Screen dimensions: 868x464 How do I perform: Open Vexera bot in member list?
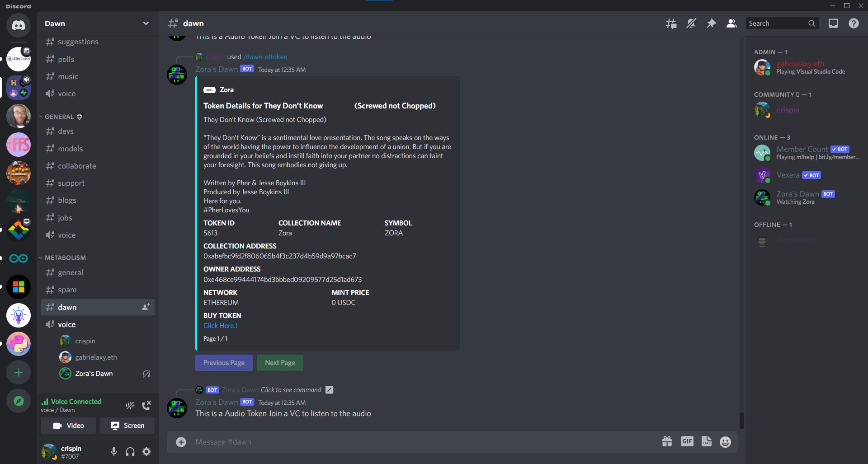[805, 175]
